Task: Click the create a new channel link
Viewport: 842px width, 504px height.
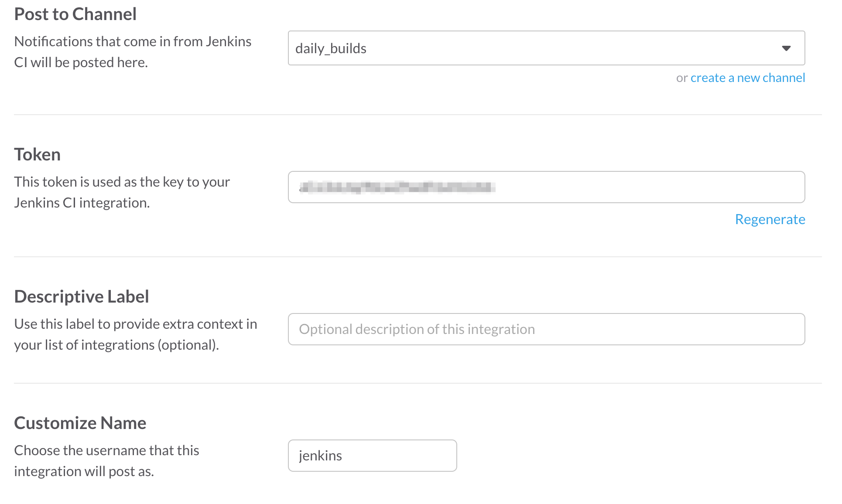Action: pyautogui.click(x=747, y=78)
